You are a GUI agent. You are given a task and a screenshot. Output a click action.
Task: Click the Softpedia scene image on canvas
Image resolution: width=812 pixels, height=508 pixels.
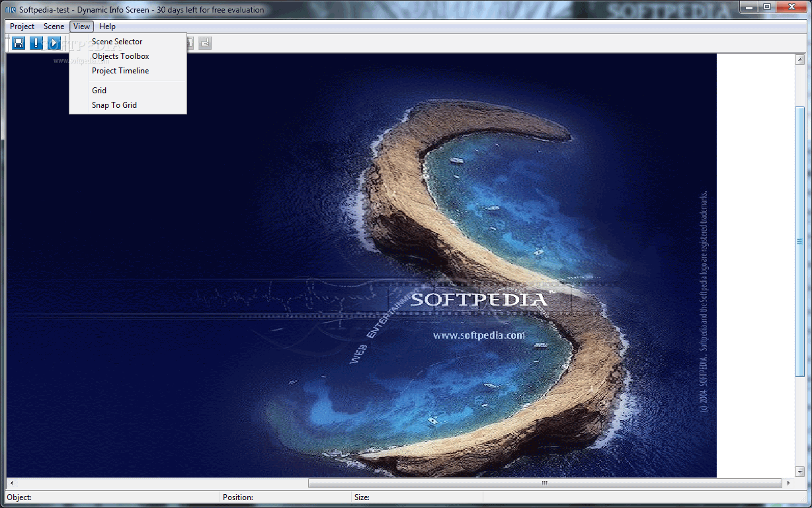click(362, 265)
